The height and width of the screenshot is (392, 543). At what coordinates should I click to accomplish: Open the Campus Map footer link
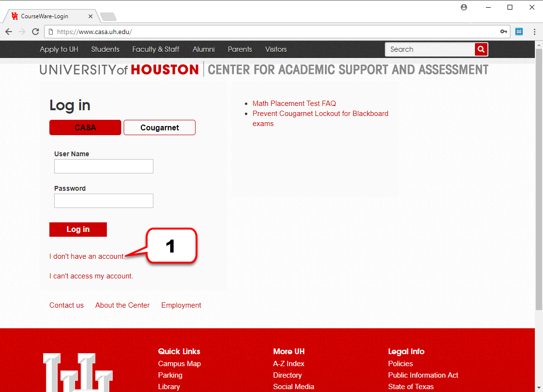coord(179,364)
